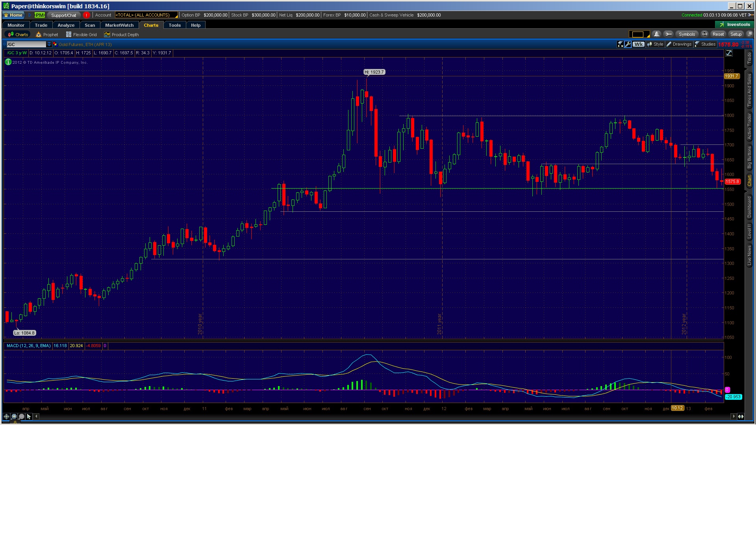Image resolution: width=756 pixels, height=540 pixels.
Task: Click the Reset button
Action: coord(718,34)
